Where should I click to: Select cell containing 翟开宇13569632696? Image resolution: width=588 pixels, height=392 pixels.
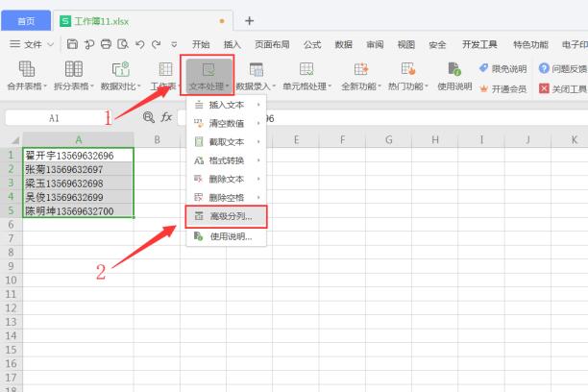79,156
